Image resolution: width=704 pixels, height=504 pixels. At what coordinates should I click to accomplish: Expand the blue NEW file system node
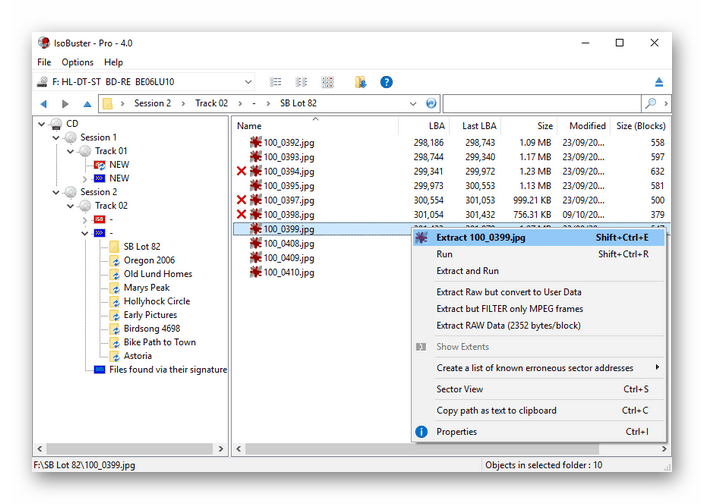pyautogui.click(x=85, y=179)
